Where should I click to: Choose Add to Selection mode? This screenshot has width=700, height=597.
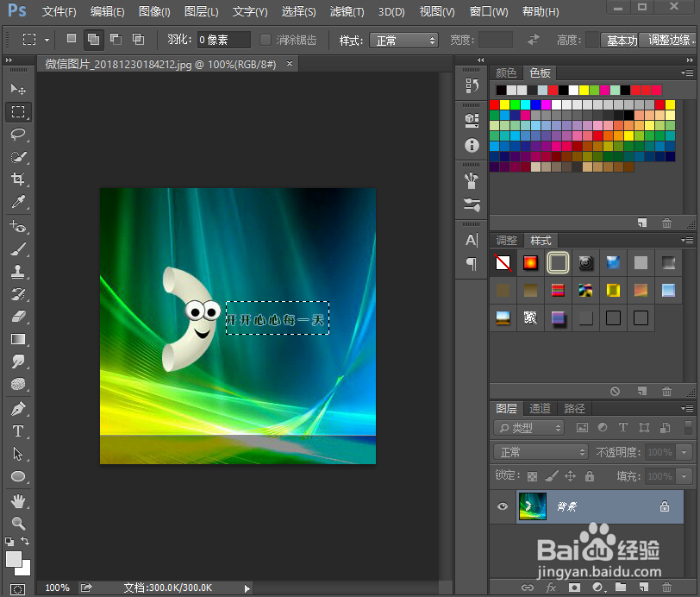click(x=93, y=40)
